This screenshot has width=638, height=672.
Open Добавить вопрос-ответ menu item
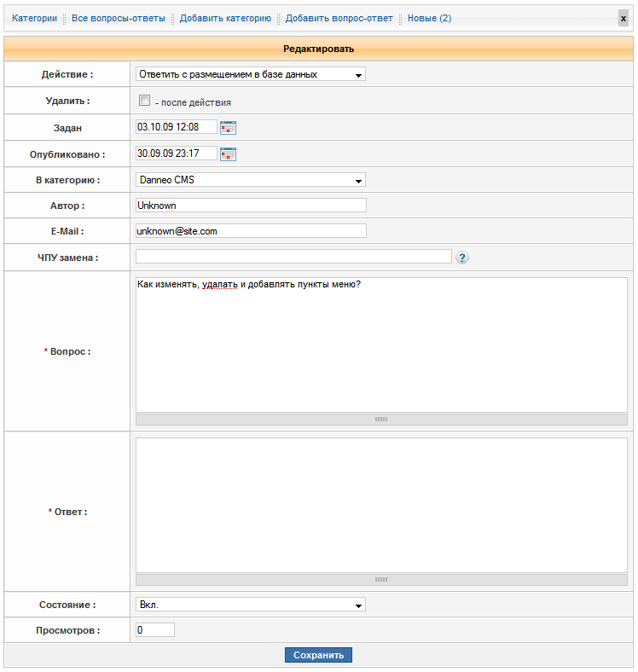339,18
